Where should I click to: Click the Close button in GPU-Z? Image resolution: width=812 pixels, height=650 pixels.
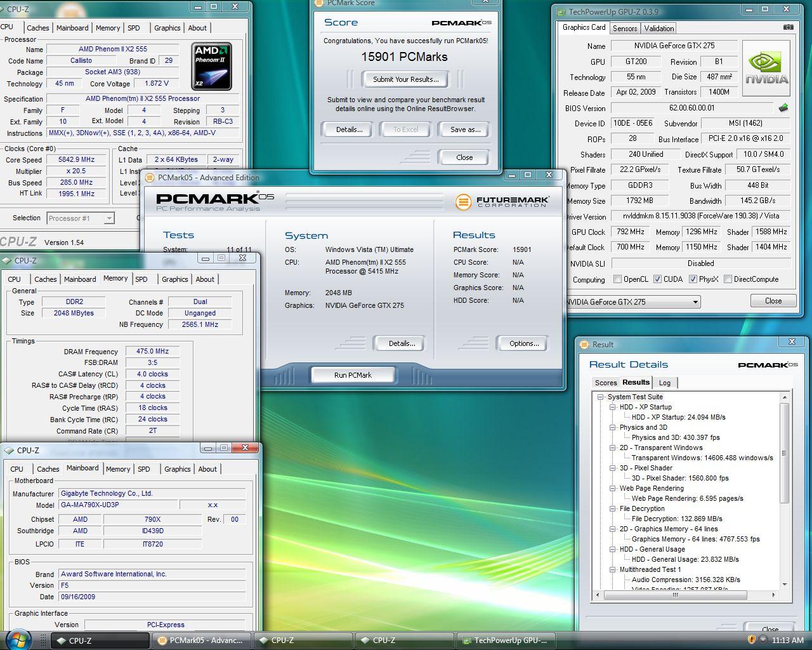[x=773, y=301]
